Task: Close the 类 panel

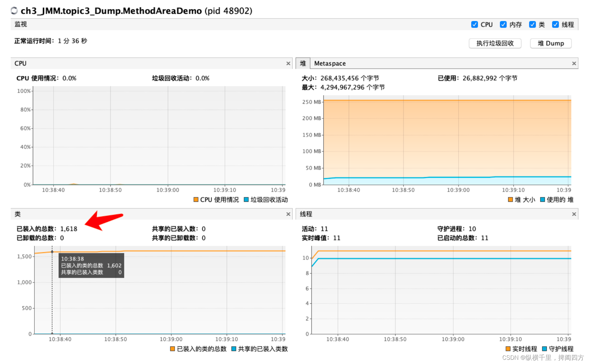Action: tap(288, 214)
